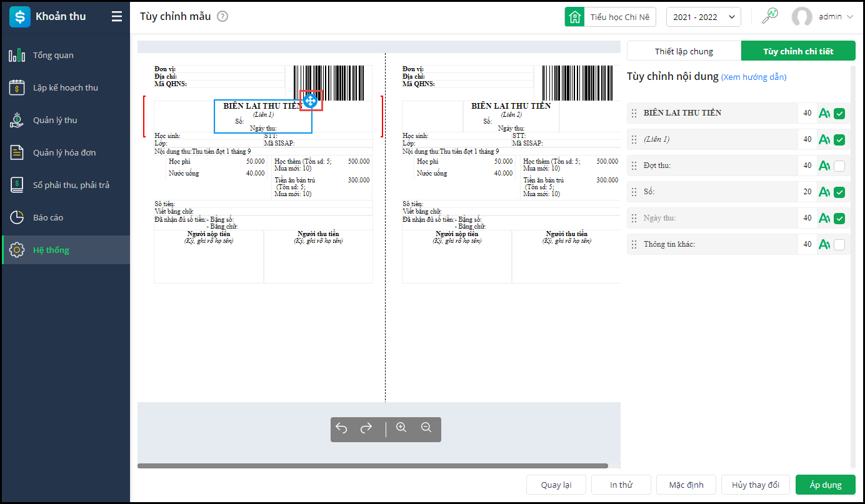Collapse sidebar with the hamburger menu icon

click(x=117, y=17)
